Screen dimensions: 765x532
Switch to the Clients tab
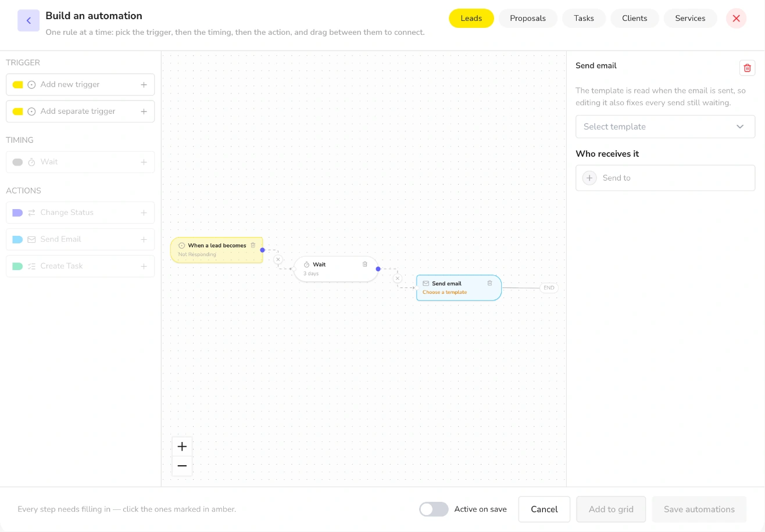click(x=634, y=19)
